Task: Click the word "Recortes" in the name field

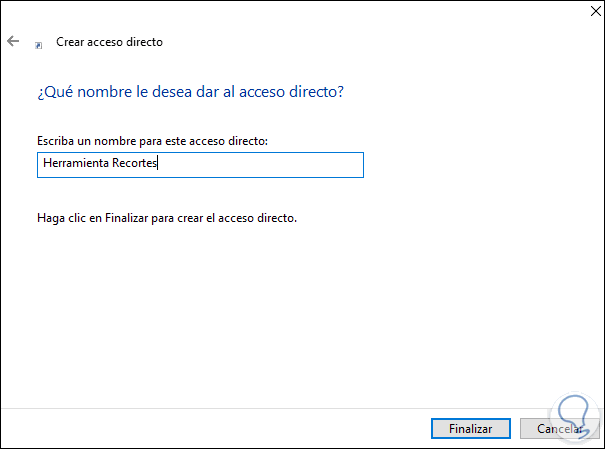Action: (133, 165)
